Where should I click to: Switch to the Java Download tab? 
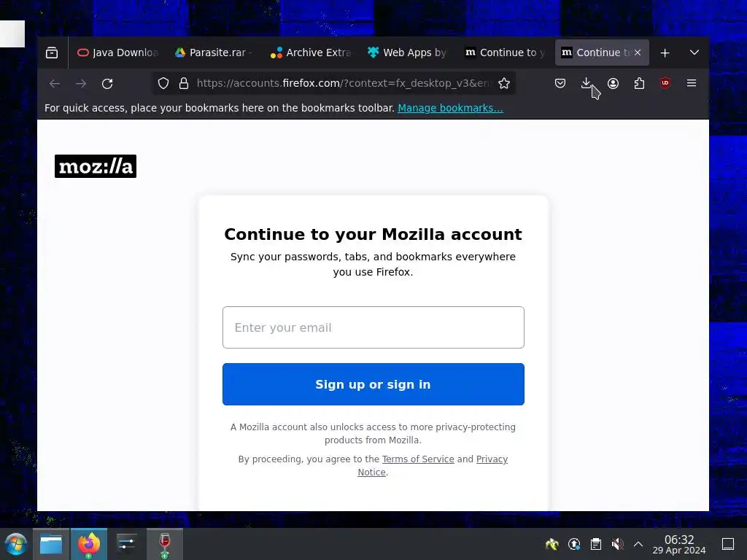(x=117, y=52)
